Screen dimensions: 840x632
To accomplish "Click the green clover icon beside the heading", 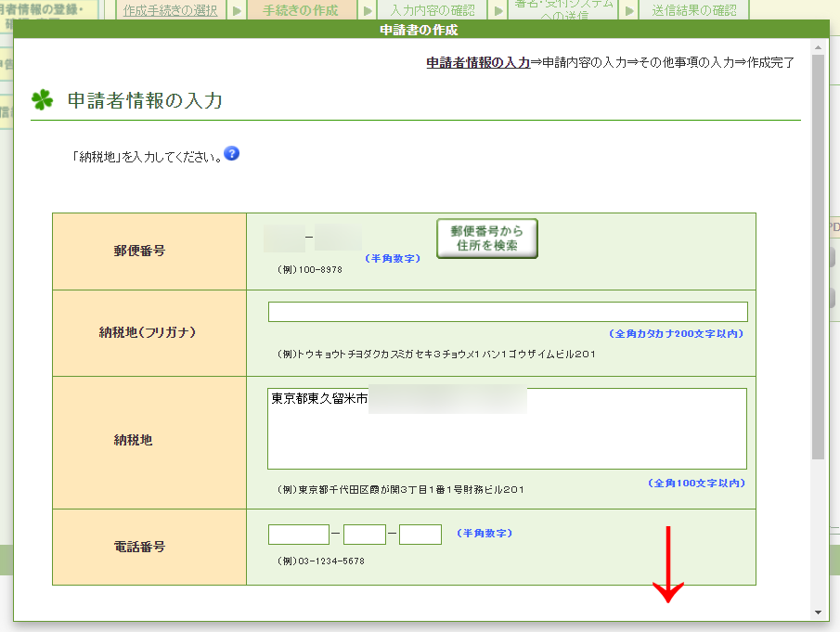I will 43,100.
